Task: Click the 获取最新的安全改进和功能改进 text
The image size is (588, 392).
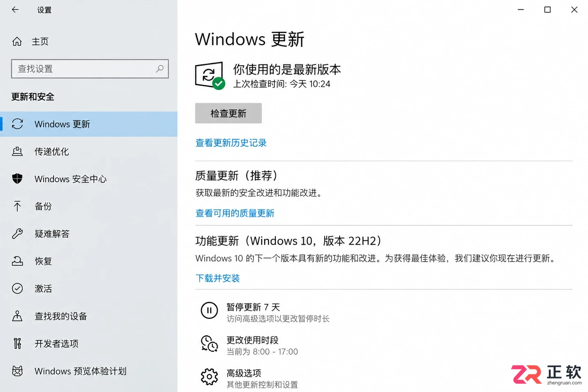Action: (x=260, y=193)
